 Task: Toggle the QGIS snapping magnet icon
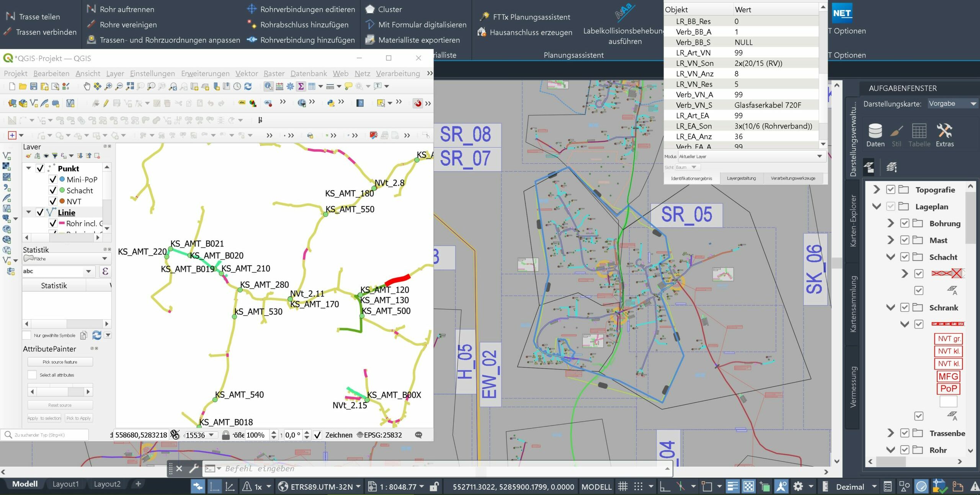tap(418, 103)
